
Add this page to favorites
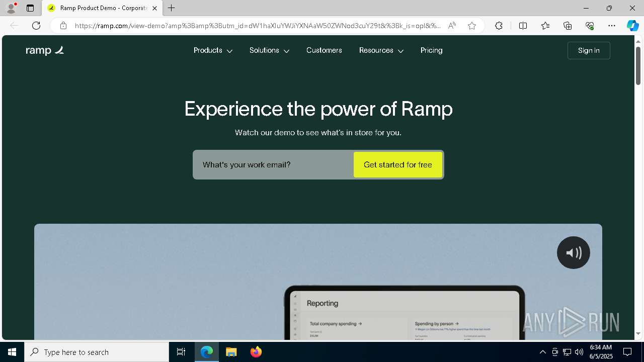click(472, 26)
